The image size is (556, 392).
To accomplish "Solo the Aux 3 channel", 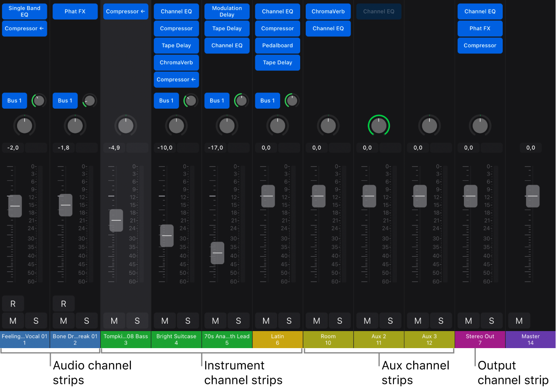I will tap(441, 321).
